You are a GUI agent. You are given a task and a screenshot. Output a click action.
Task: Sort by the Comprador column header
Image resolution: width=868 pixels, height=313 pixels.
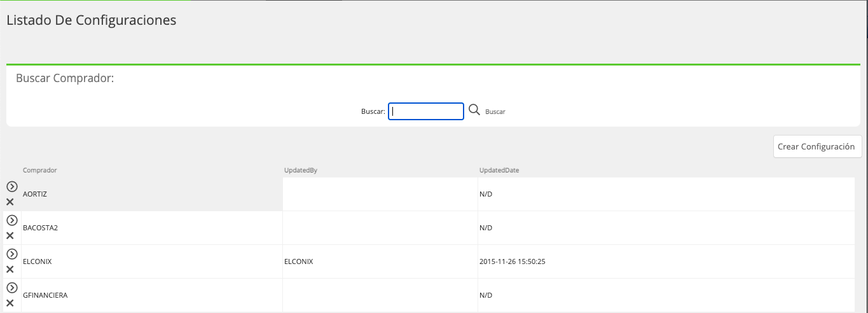pos(40,170)
